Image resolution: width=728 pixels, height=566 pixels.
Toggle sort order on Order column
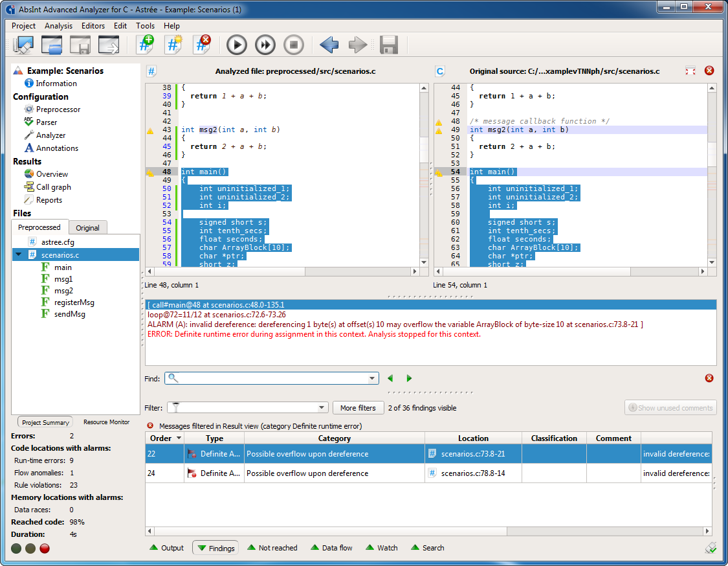[x=166, y=438]
